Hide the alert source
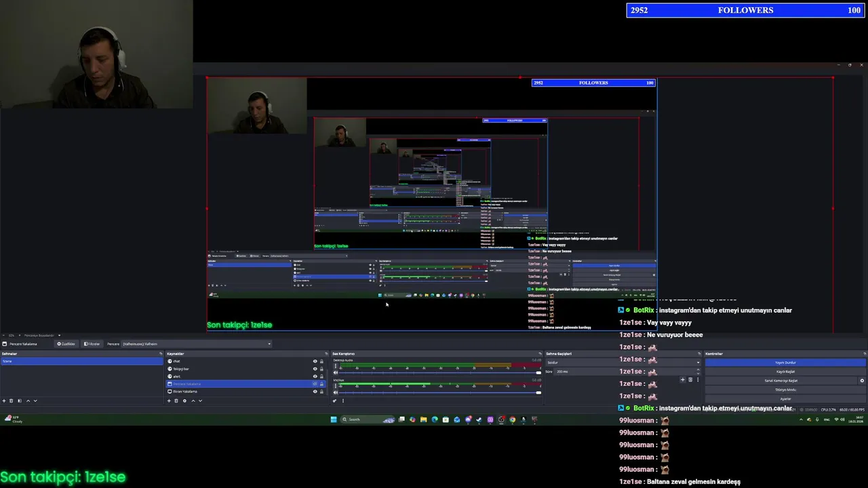868x488 pixels. [x=315, y=376]
